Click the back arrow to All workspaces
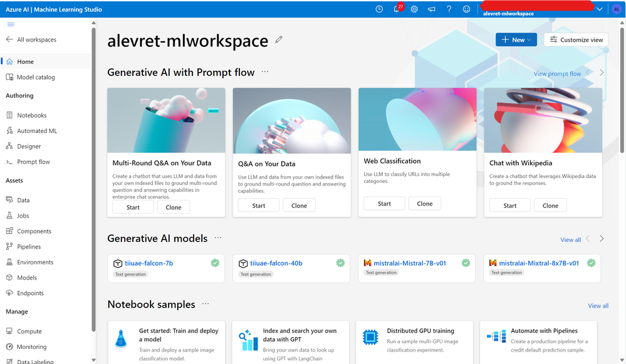 click(x=9, y=39)
